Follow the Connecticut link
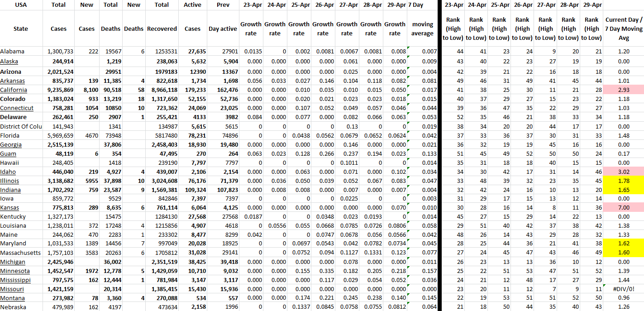This screenshot has width=644, height=311. pyautogui.click(x=17, y=108)
